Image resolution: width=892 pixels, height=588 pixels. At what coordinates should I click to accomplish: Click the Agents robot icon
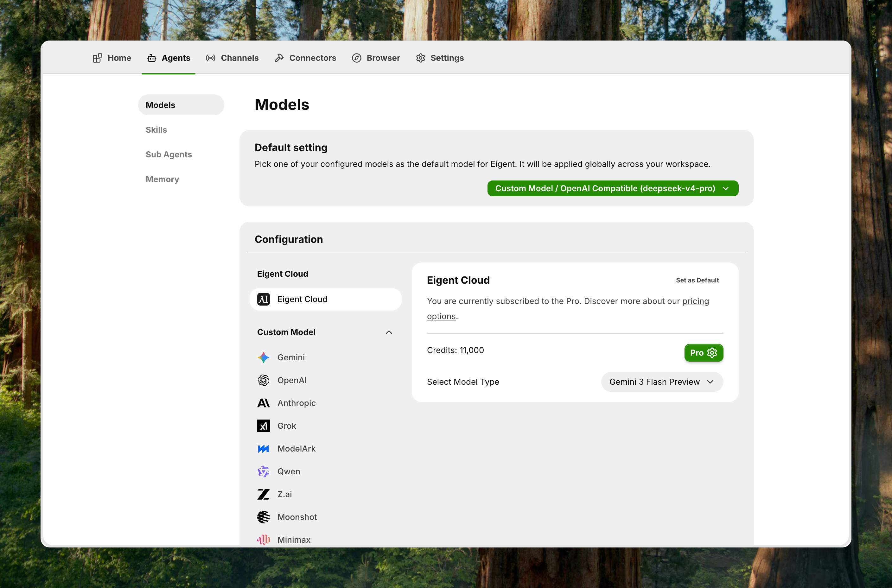point(151,58)
